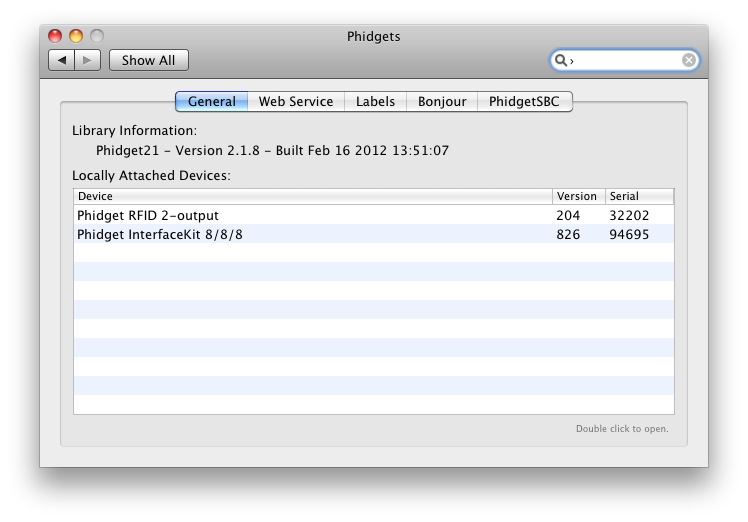Click version value 826
Image resolution: width=748 pixels, height=522 pixels.
[x=568, y=234]
